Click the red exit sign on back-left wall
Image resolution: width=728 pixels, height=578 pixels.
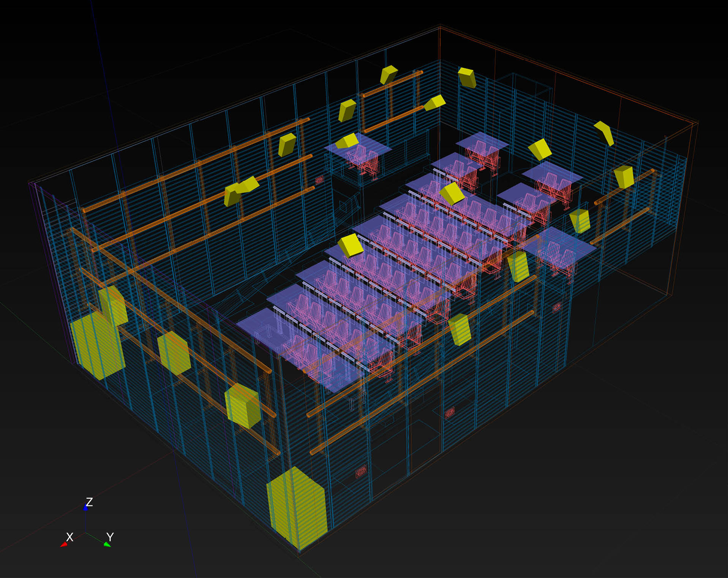coord(319,179)
